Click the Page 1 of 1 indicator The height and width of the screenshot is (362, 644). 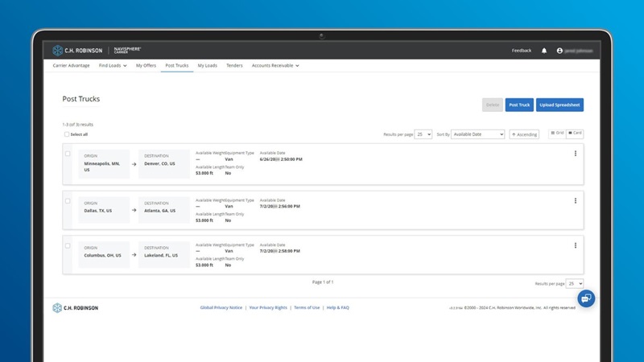(x=323, y=282)
